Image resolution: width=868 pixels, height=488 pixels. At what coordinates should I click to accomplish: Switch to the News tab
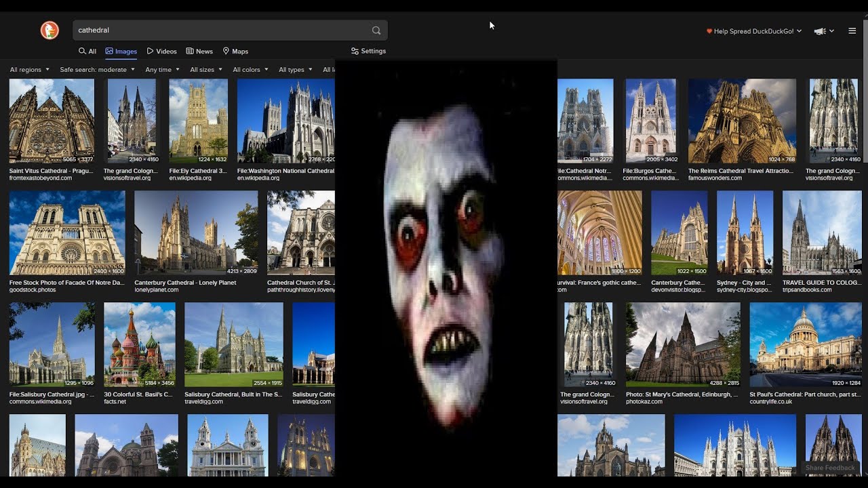[x=199, y=51]
